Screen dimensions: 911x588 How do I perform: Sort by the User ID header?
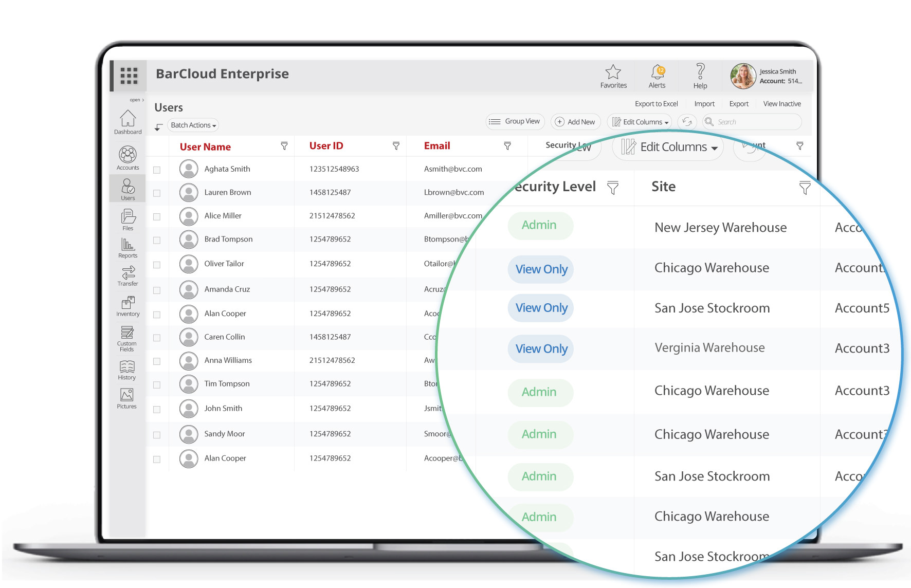pos(326,146)
